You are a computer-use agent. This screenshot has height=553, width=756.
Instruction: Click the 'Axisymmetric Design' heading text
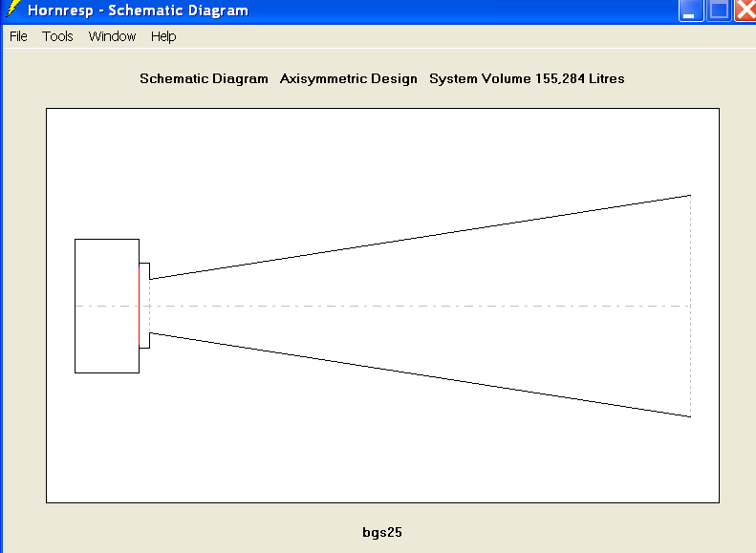[x=349, y=78]
